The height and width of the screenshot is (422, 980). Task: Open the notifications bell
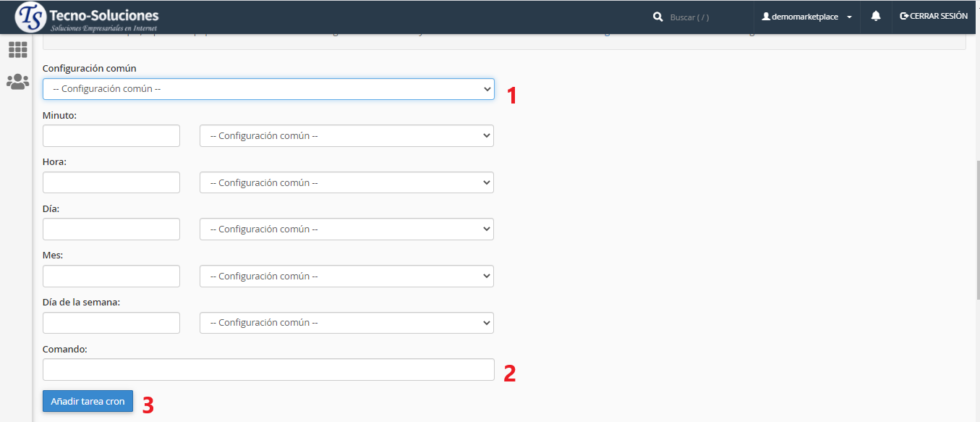pos(876,17)
